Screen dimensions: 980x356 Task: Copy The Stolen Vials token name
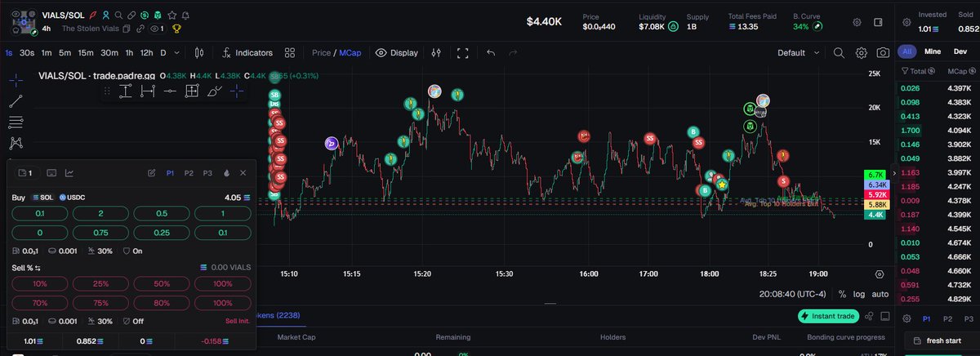(128, 29)
